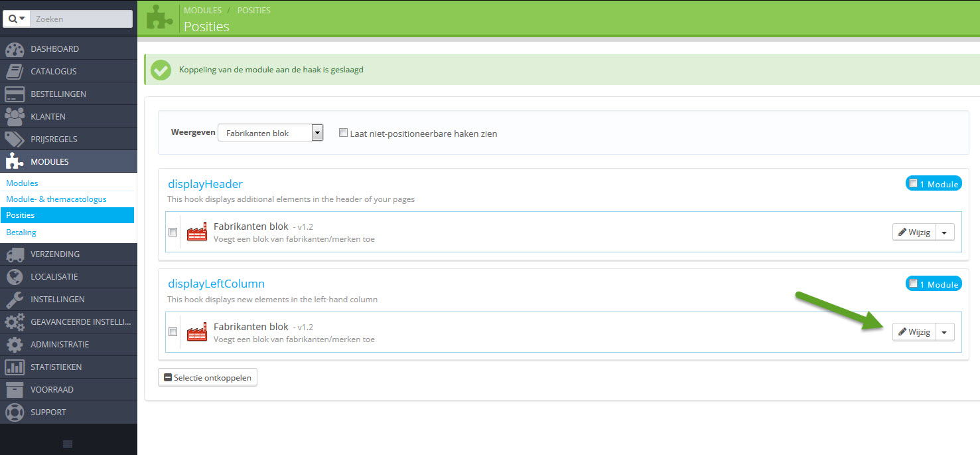Click the Localisatie globe icon
The height and width of the screenshot is (455, 980).
tap(15, 277)
